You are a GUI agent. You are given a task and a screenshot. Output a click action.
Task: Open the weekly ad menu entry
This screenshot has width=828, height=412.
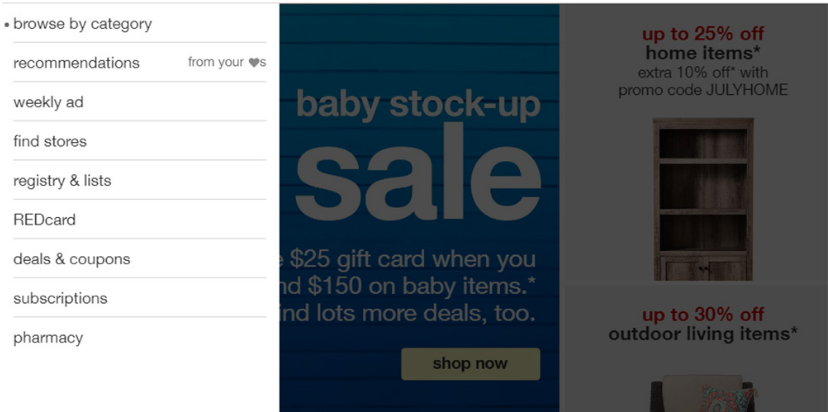tap(48, 102)
